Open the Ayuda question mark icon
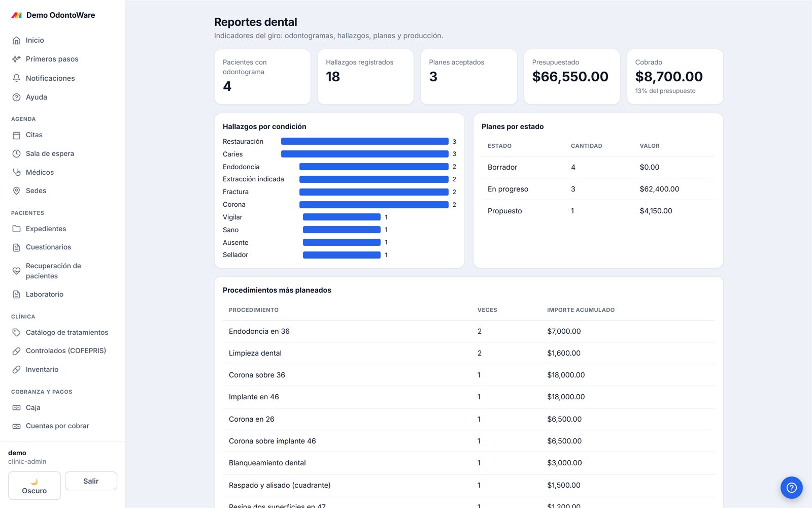 click(x=16, y=97)
